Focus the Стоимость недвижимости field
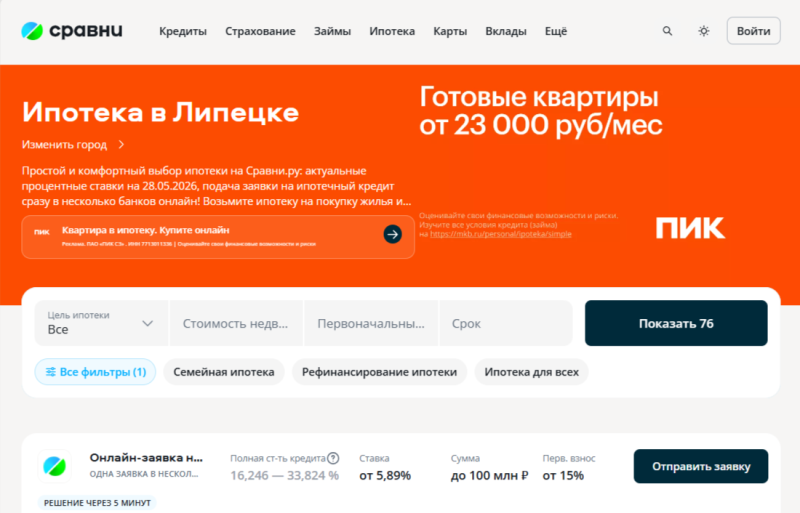 pos(236,323)
